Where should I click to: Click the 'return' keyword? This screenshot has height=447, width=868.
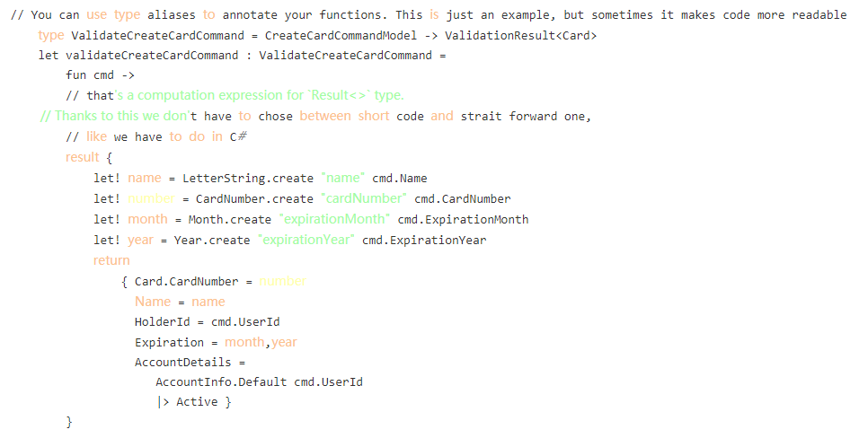tap(111, 260)
